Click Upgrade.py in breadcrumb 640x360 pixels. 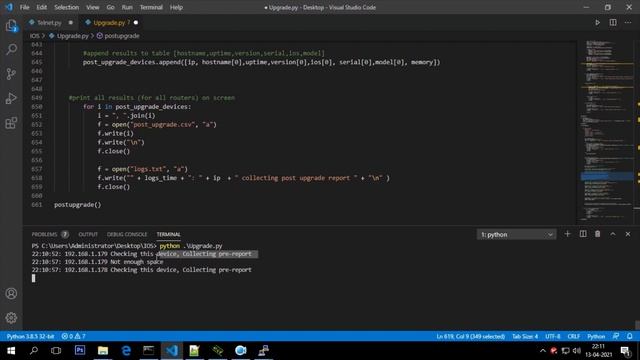[x=72, y=36]
